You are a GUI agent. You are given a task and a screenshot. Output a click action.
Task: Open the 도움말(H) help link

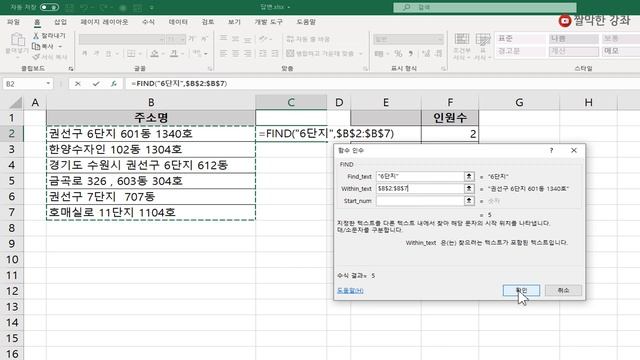[350, 291]
